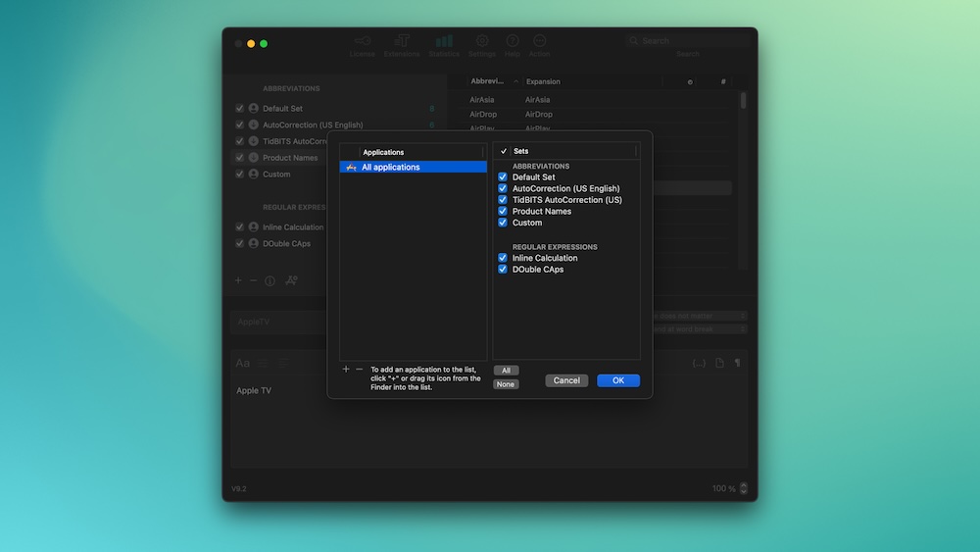This screenshot has height=552, width=980.
Task: Click the 100 % zoom stepper arrows
Action: (x=744, y=488)
